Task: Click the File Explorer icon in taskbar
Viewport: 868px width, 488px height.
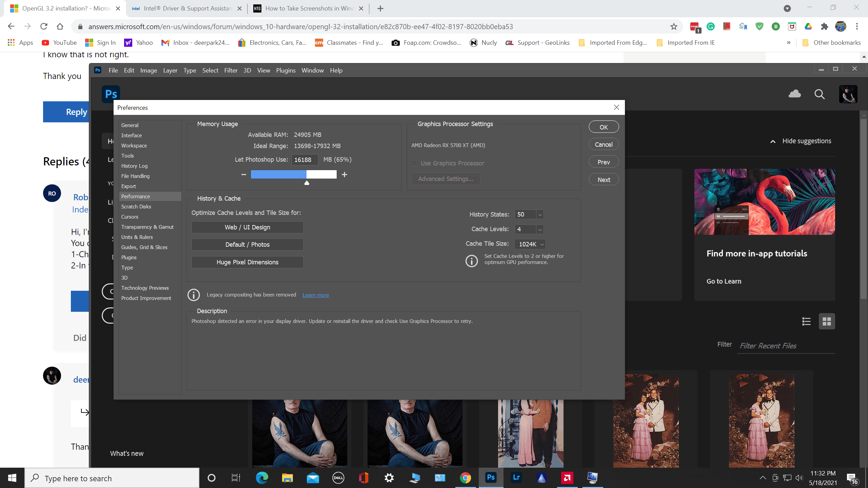Action: [287, 478]
